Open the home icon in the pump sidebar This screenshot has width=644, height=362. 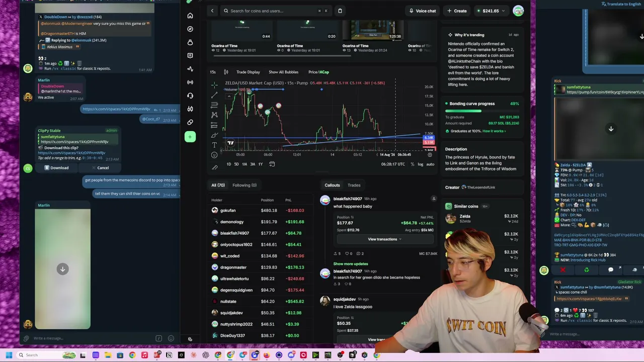click(190, 16)
